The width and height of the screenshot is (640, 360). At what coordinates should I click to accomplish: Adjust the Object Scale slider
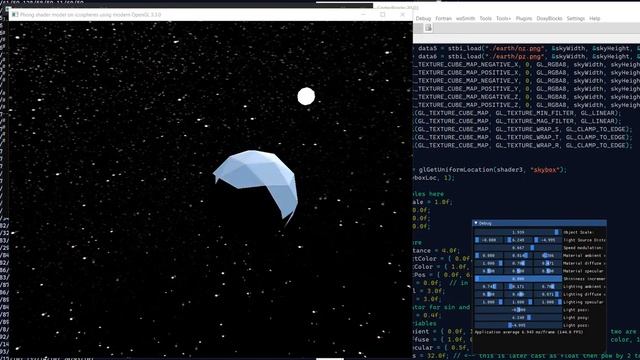tap(518, 232)
